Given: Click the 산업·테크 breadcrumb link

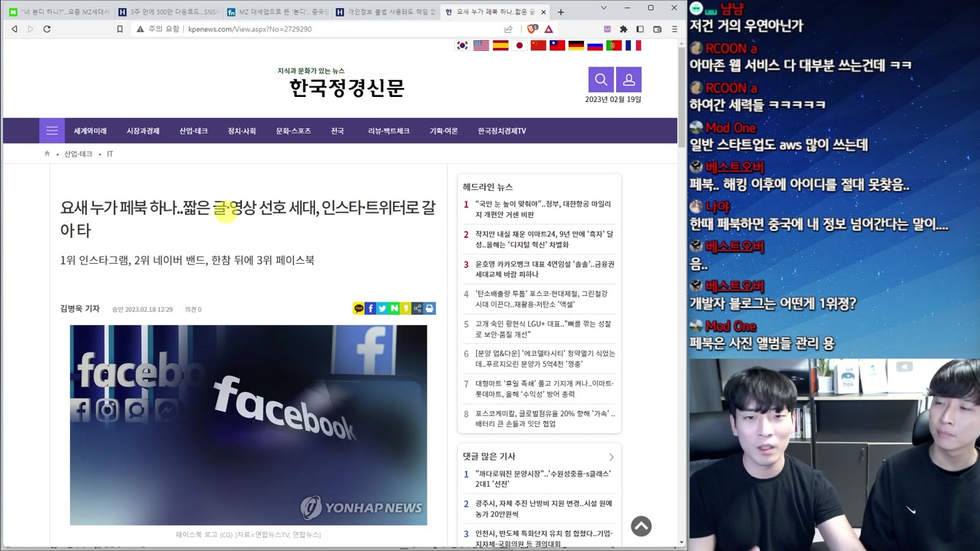Looking at the screenshot, I should 78,154.
